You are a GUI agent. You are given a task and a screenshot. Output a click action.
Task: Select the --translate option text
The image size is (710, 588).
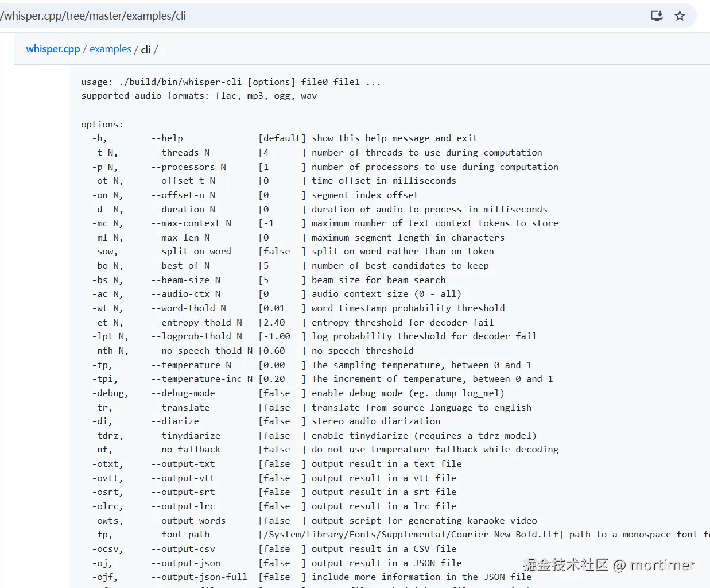pyautogui.click(x=180, y=407)
